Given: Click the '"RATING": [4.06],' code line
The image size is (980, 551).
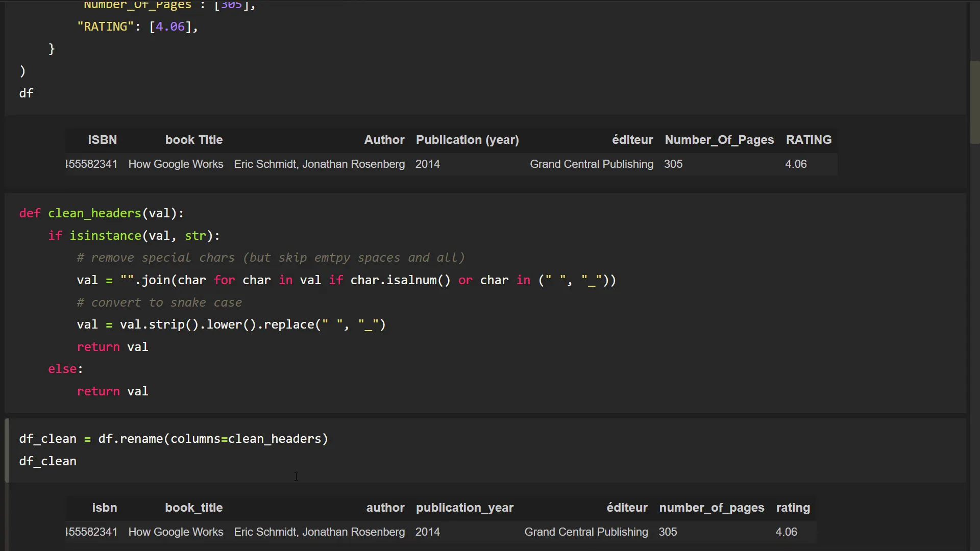Looking at the screenshot, I should pyautogui.click(x=137, y=27).
